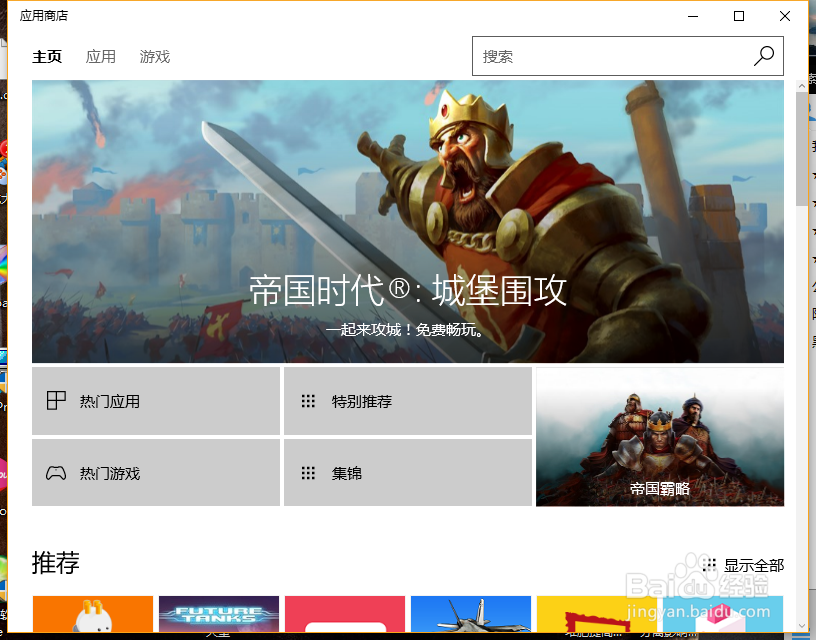
Task: Click the gamepad icon in 热门游戏
Action: click(x=56, y=473)
